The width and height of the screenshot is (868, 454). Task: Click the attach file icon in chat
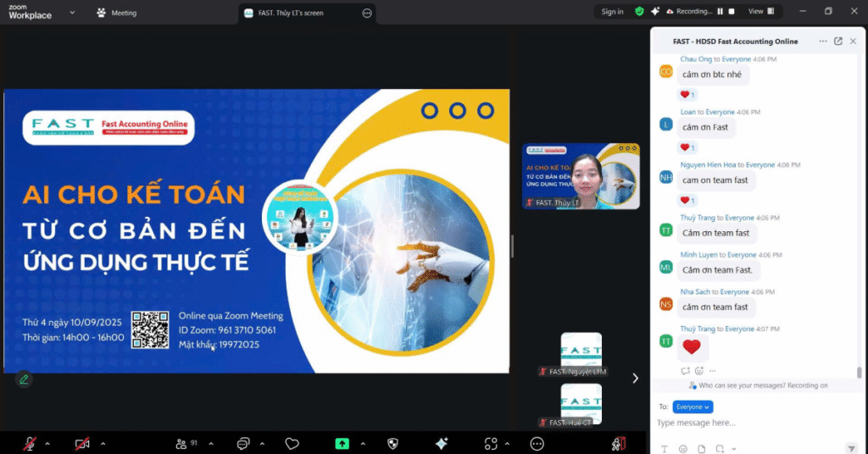pos(701,448)
